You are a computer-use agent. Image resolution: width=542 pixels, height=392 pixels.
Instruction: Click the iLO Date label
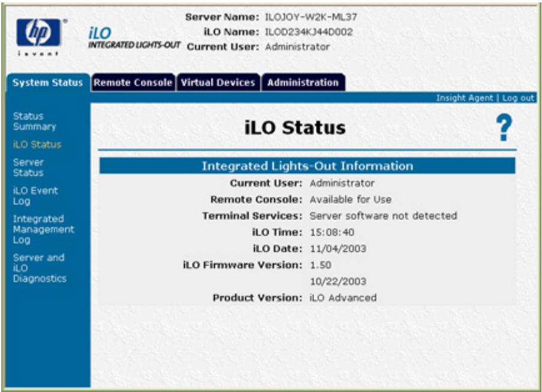click(278, 249)
